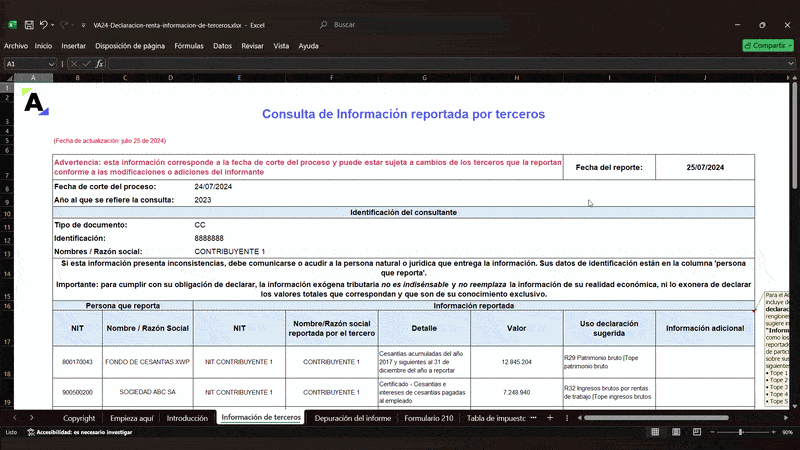
Task: Select row 7 header
Action: tap(7, 168)
